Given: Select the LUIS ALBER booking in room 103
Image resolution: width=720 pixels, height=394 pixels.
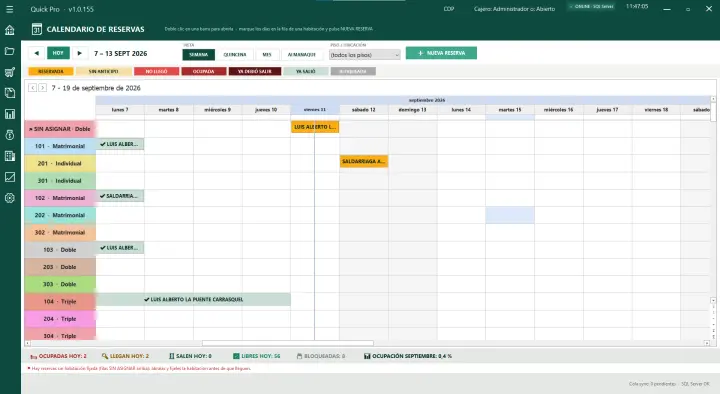Looking at the screenshot, I should click(x=120, y=248).
